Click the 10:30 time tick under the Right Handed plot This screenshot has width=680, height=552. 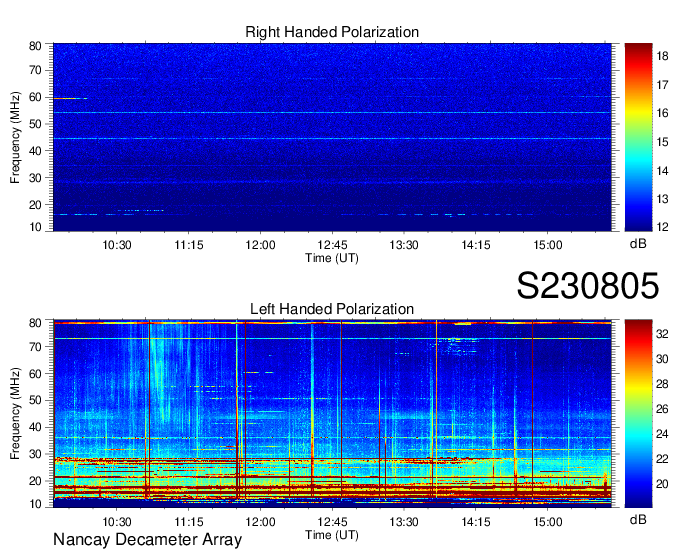pos(117,245)
